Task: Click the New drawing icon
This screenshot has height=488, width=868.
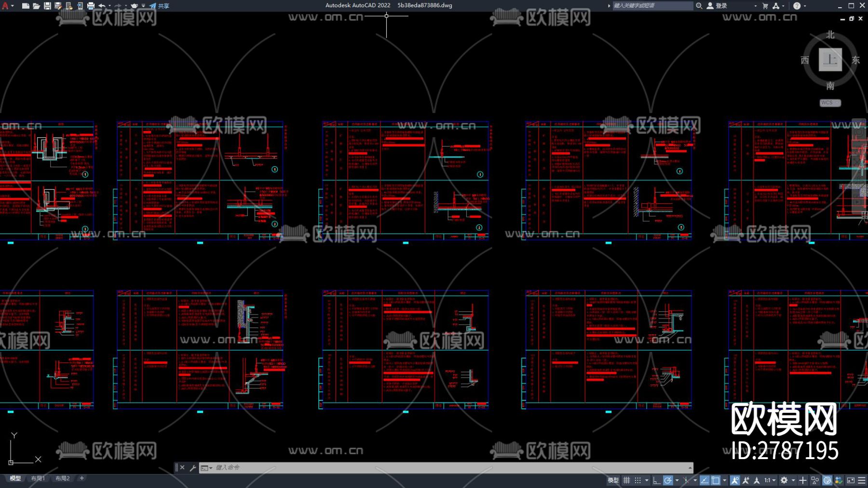Action: coord(26,6)
